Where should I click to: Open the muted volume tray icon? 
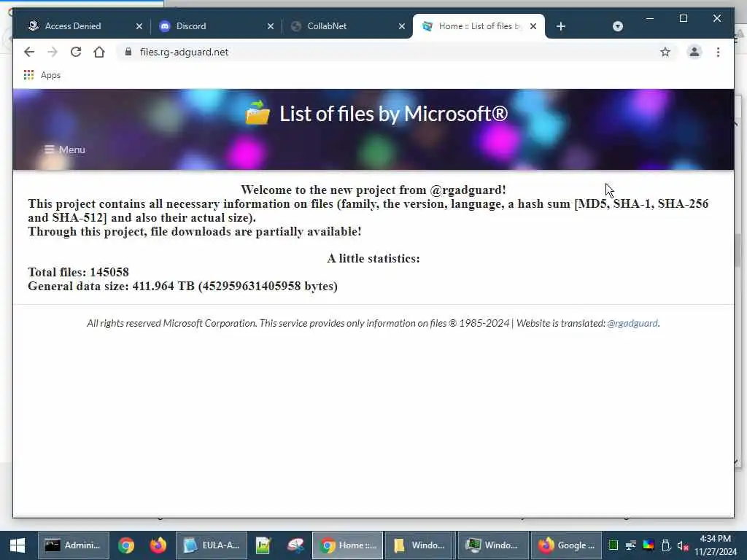point(683,545)
